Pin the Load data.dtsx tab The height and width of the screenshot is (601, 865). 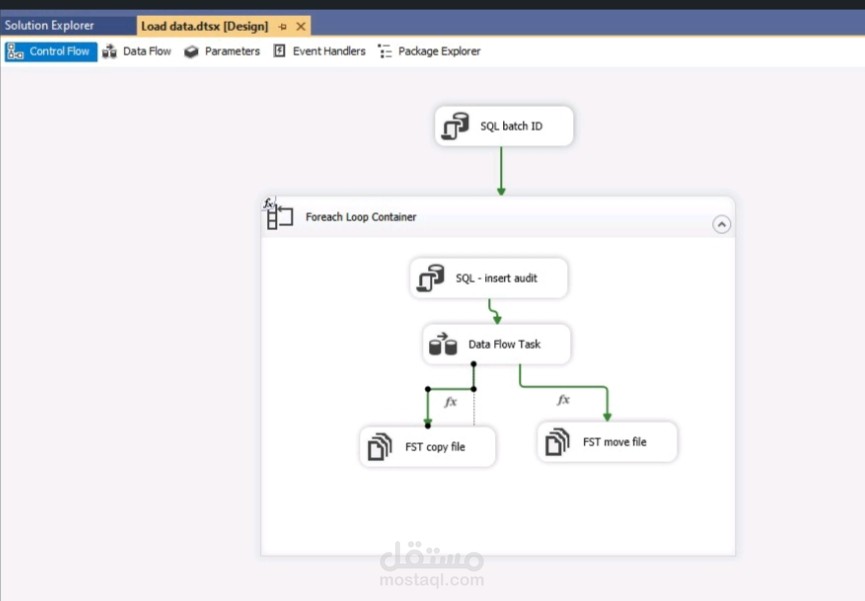282,26
